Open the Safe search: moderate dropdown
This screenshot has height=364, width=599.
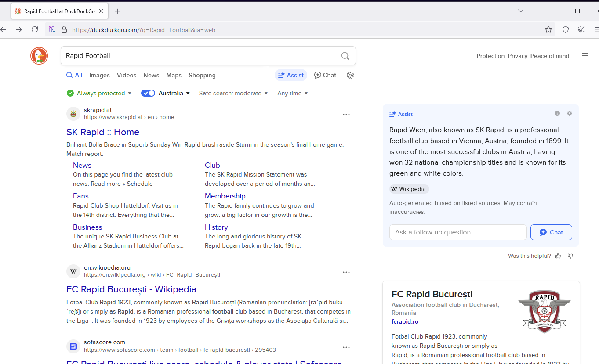click(233, 93)
